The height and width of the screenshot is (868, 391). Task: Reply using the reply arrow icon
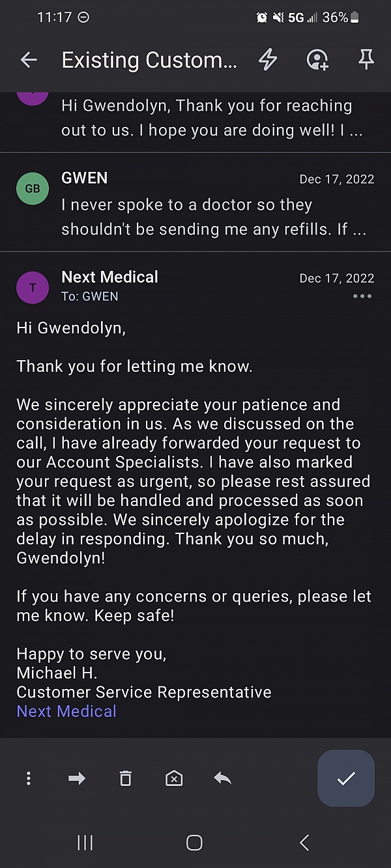[x=222, y=778]
